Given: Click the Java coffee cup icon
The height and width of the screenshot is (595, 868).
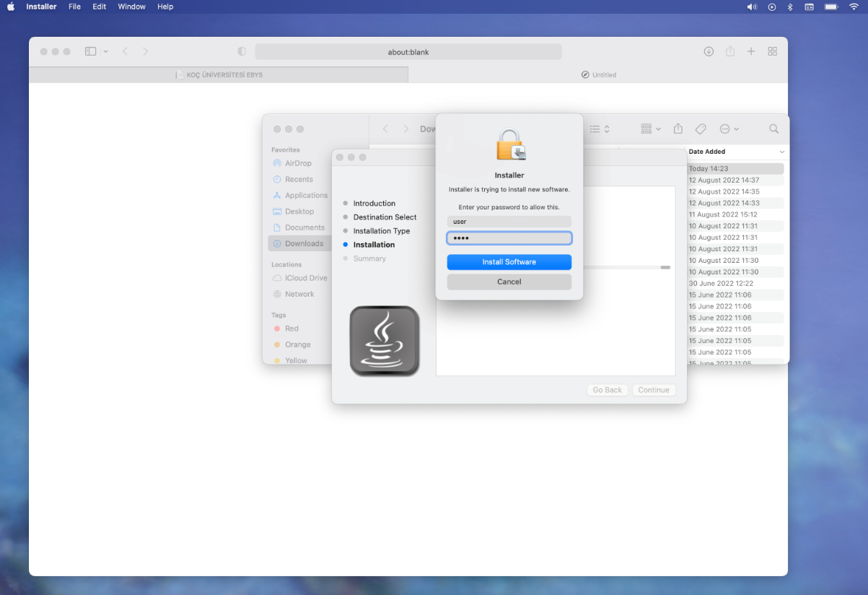Looking at the screenshot, I should 384,339.
